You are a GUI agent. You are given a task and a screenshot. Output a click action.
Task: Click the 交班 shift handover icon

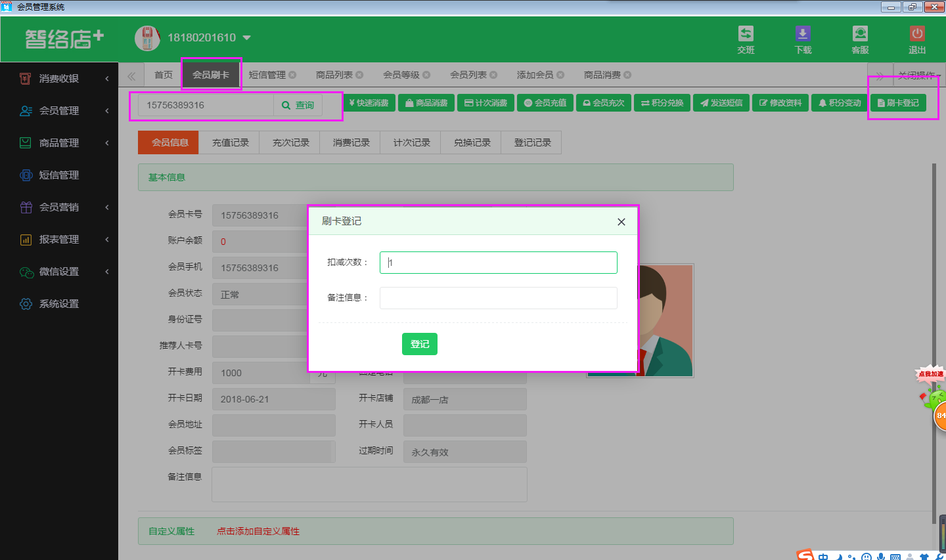(746, 34)
